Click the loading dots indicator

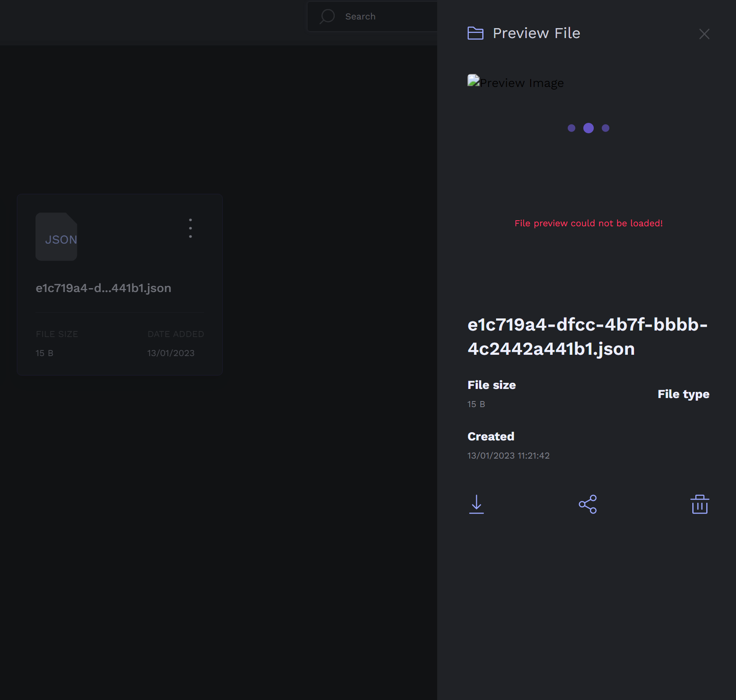click(589, 128)
